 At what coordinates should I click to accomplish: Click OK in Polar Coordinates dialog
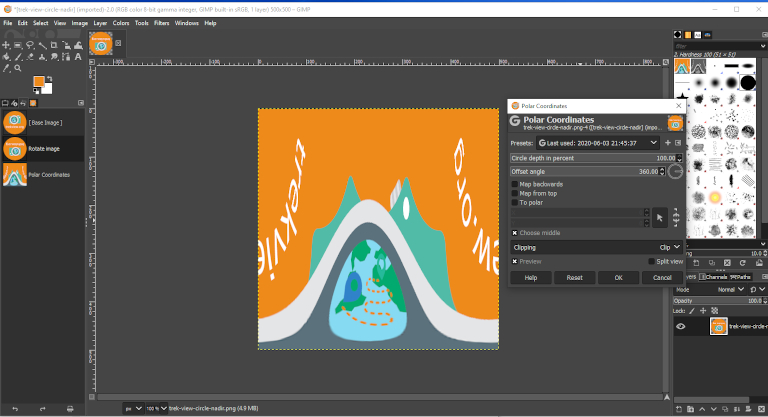tap(619, 278)
